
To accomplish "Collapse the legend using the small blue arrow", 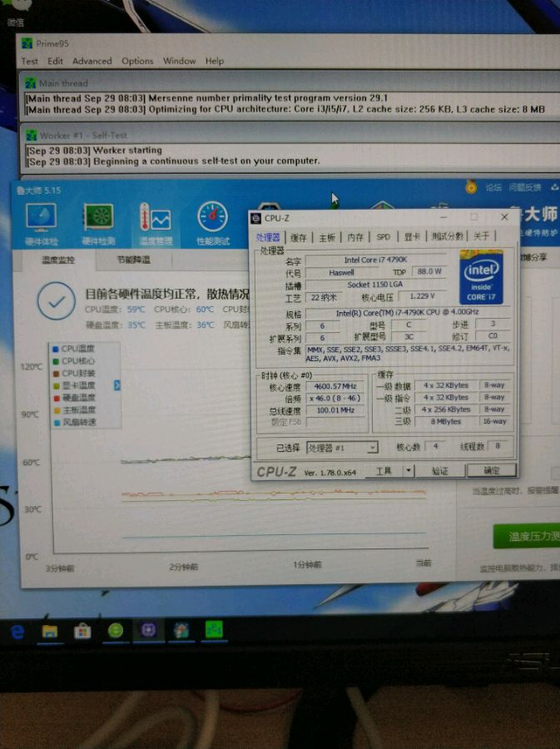I will (x=117, y=385).
